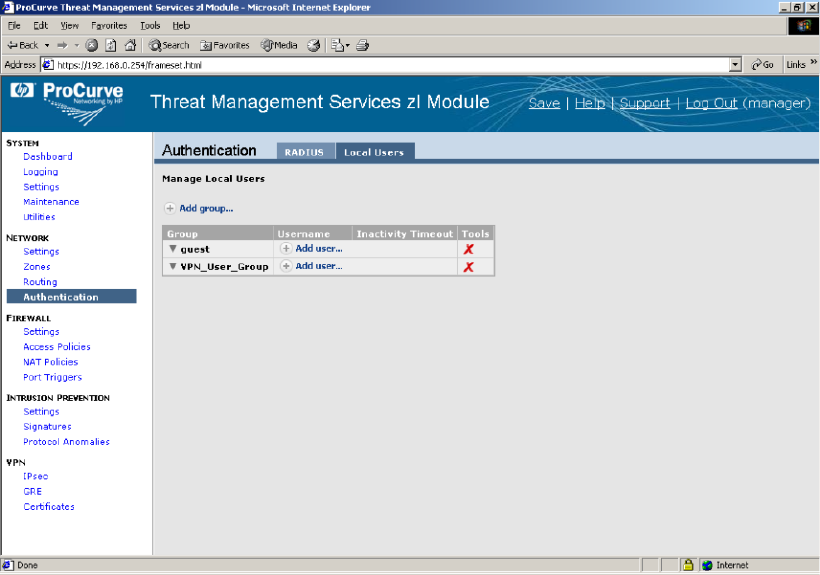The width and height of the screenshot is (820, 575).
Task: Click plus icon in VPN_User_Group row
Action: click(x=286, y=266)
